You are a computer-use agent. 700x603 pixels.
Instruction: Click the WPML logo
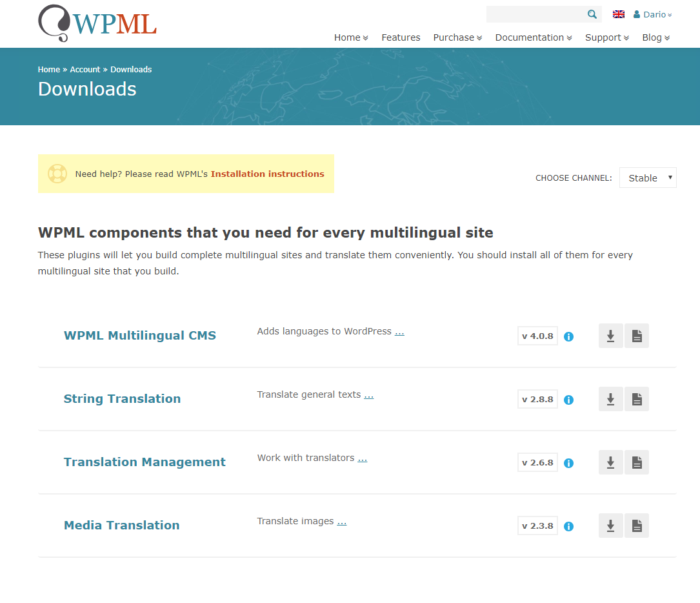97,23
